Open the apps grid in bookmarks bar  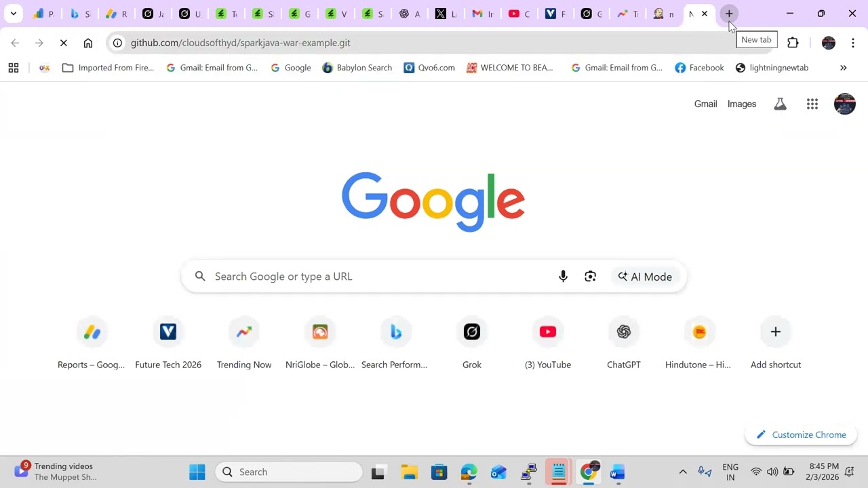pos(14,68)
